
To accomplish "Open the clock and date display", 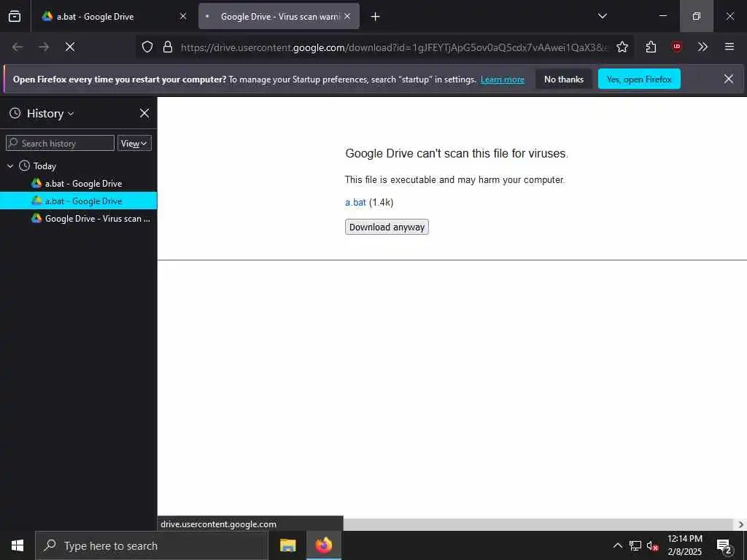I will (684, 545).
